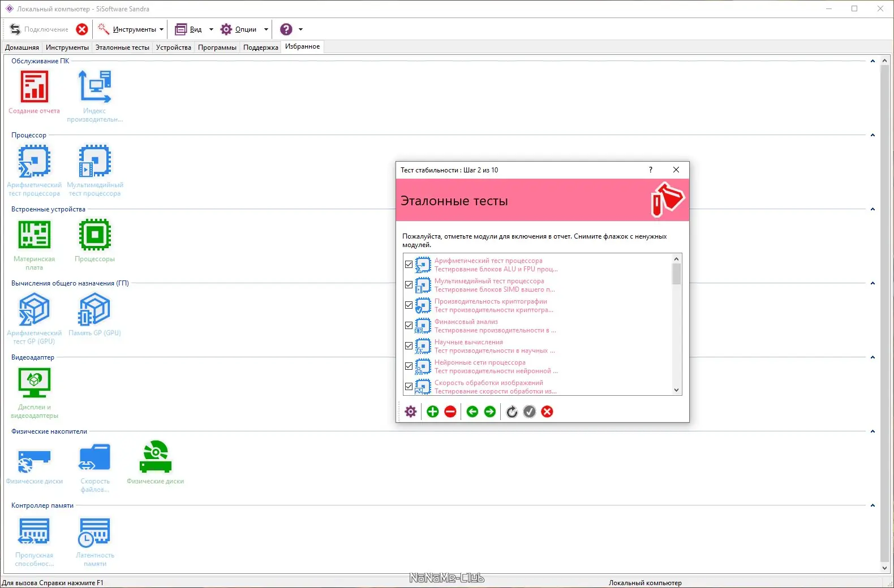The image size is (894, 588).
Task: Launch the Индекс производительности module
Action: (x=94, y=96)
